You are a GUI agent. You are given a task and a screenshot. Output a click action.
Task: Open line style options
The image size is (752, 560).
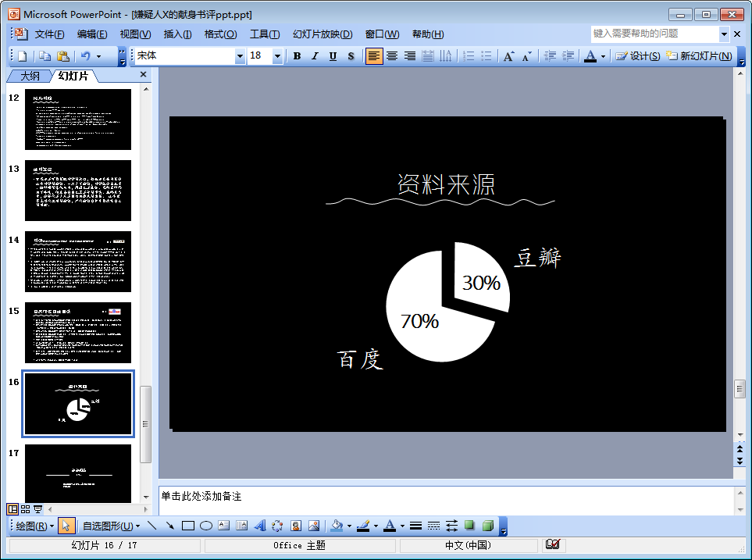click(415, 526)
